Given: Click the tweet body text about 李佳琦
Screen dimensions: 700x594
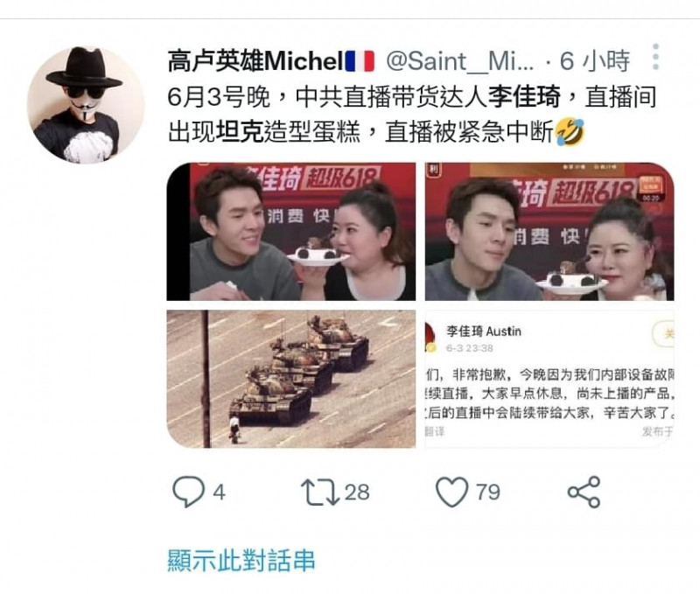Looking at the screenshot, I should point(412,115).
